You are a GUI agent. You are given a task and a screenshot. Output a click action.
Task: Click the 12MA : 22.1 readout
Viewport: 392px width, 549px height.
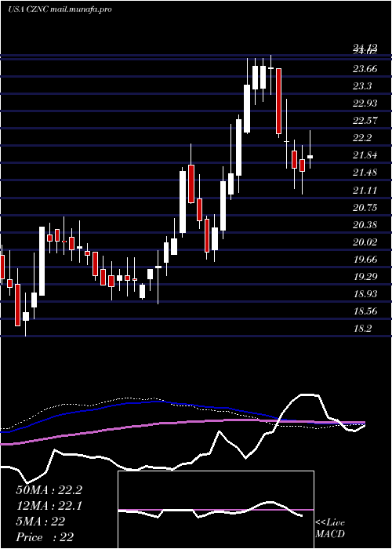point(49,506)
